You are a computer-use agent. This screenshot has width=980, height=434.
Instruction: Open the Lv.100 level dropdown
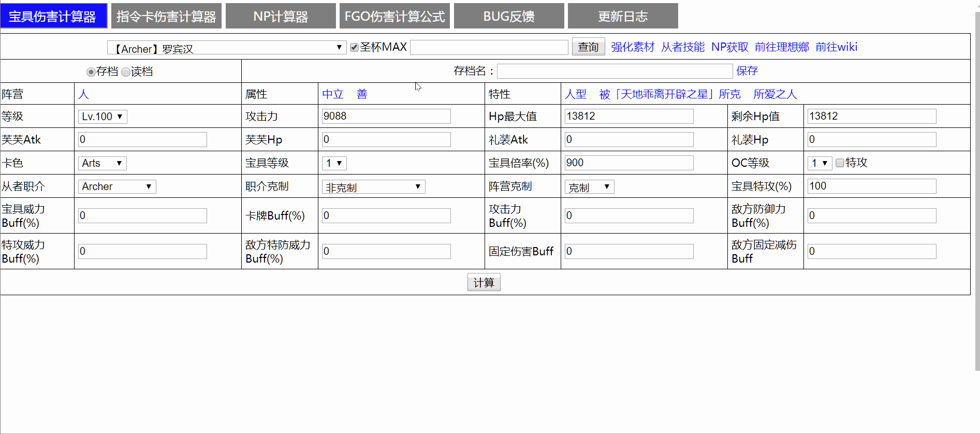103,117
